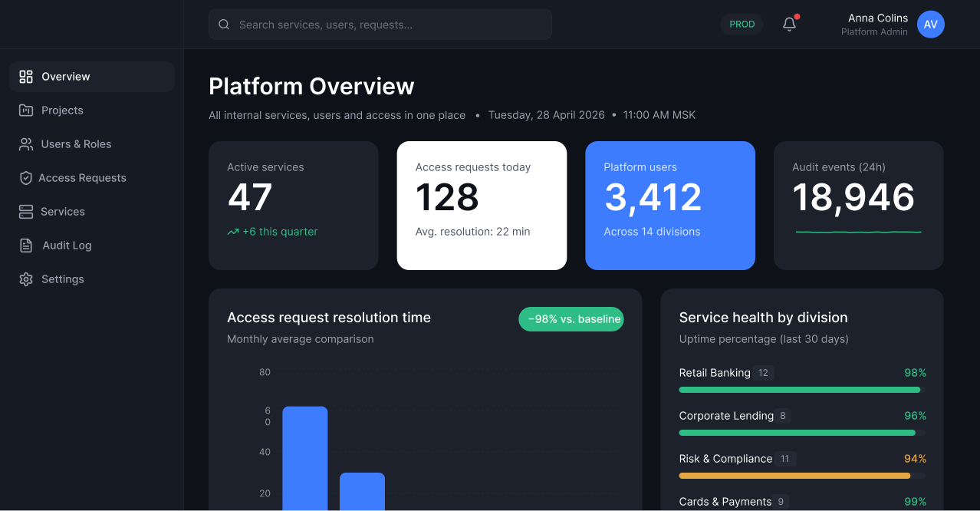Click the 8 count badge beside Corporate Lending
The height and width of the screenshot is (511, 980).
pyautogui.click(x=783, y=416)
